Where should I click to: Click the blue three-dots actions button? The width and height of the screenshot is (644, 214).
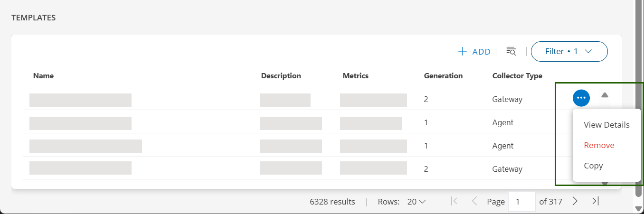581,98
